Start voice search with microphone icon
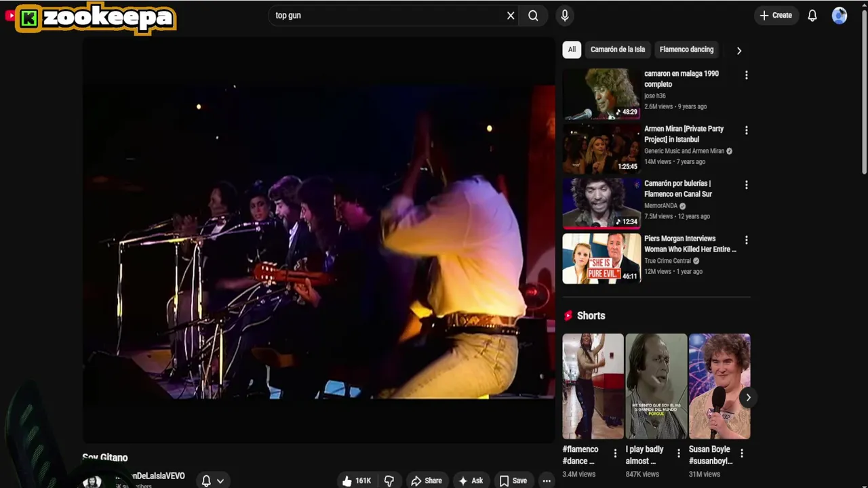 pyautogui.click(x=565, y=16)
